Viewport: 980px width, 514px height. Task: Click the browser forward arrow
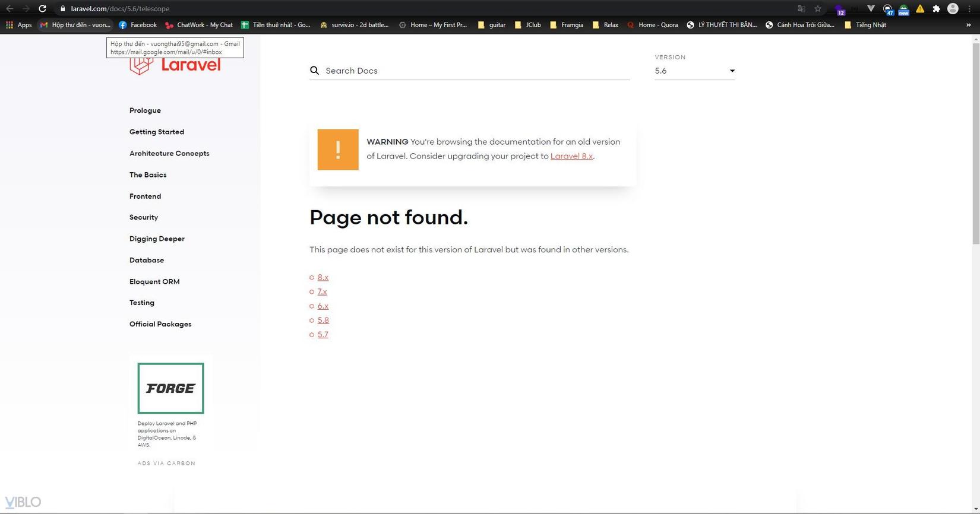click(x=26, y=8)
